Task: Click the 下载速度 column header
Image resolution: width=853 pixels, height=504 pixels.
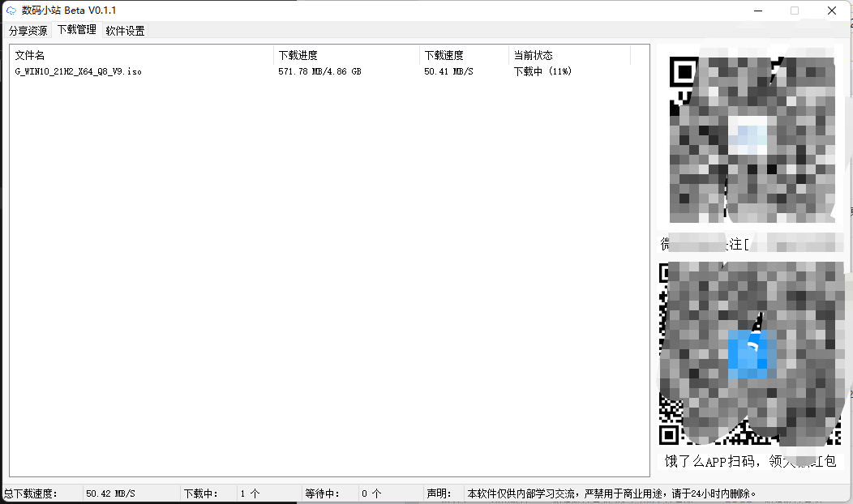Action: click(x=444, y=55)
